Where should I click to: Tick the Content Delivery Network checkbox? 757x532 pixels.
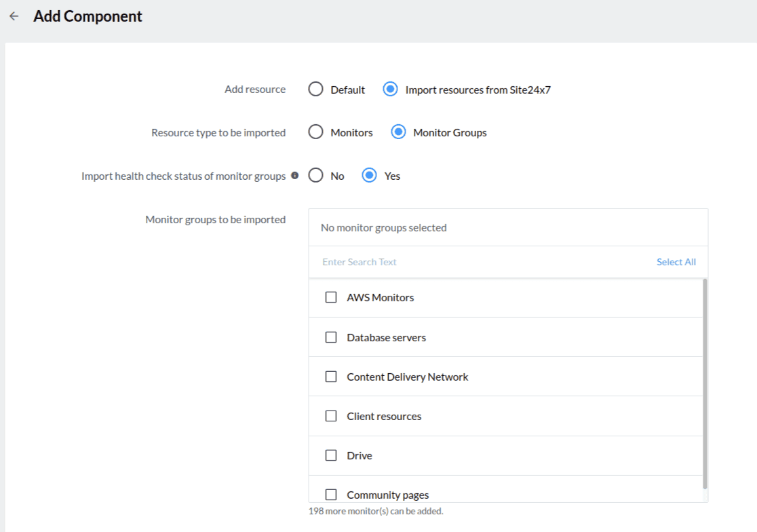pyautogui.click(x=331, y=377)
